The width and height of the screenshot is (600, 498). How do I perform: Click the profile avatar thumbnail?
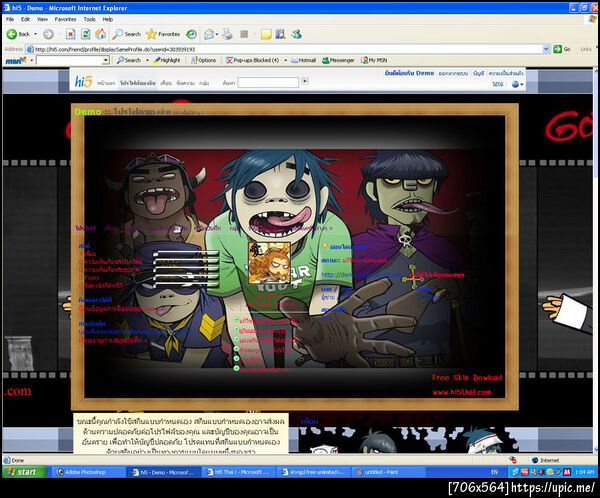pyautogui.click(x=269, y=263)
